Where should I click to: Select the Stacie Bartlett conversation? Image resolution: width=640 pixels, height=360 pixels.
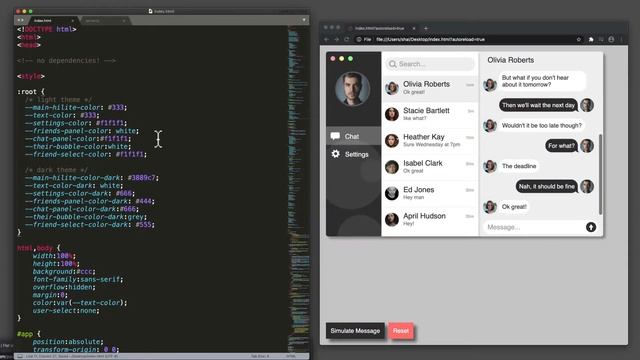(430, 114)
